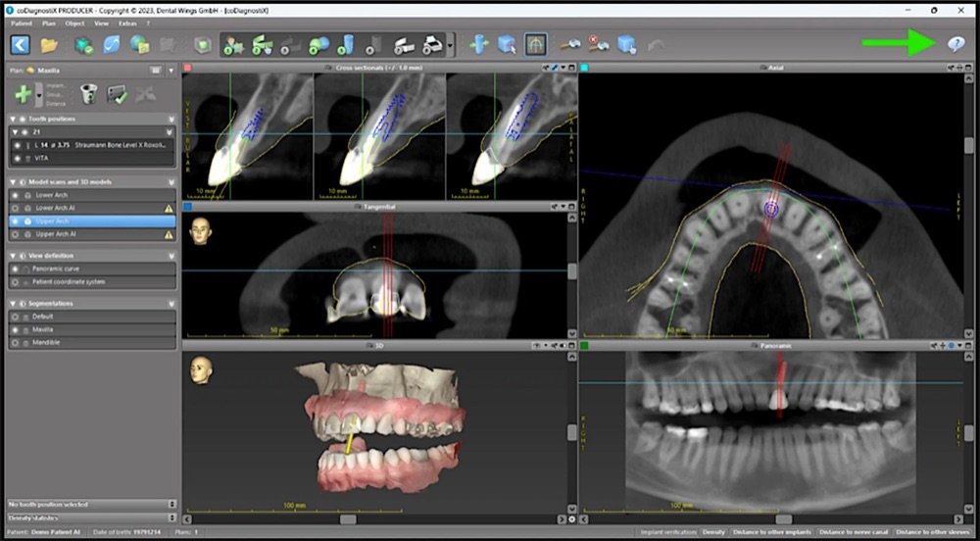
Task: Toggle visibility of Default segmentation
Action: [17, 317]
